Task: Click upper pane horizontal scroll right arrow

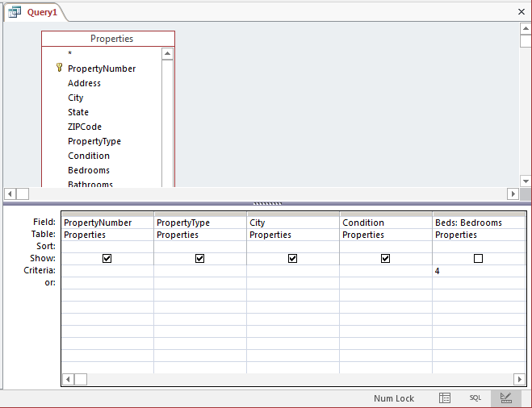Action: click(513, 194)
